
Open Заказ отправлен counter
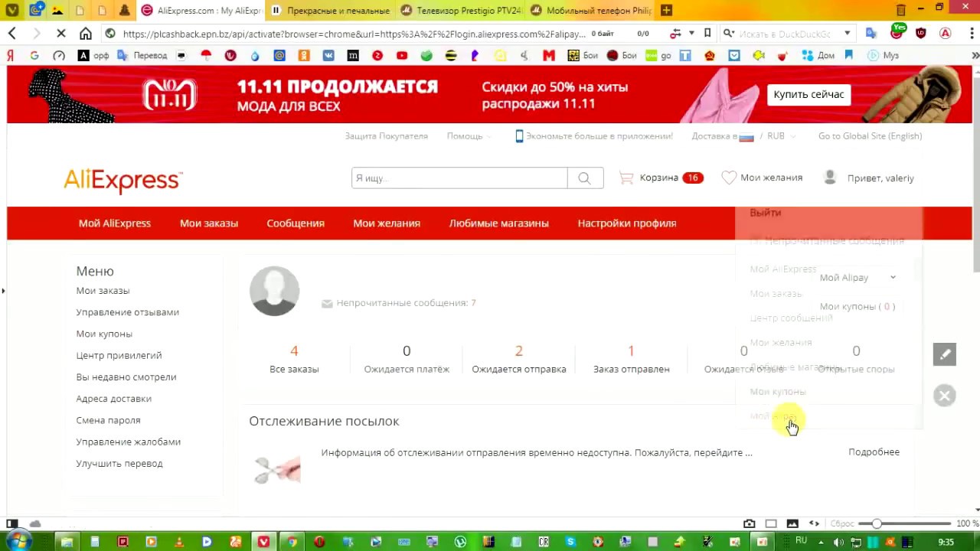tap(631, 359)
